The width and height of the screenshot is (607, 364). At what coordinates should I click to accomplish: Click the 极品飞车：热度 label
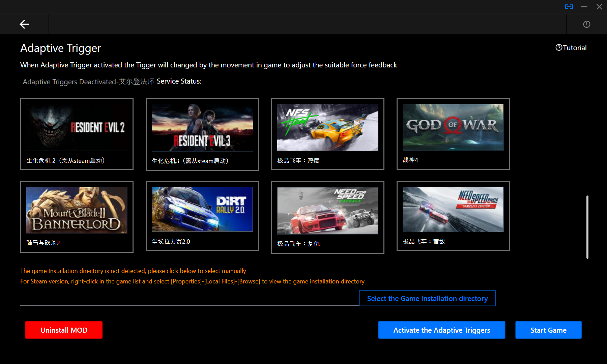click(x=298, y=161)
